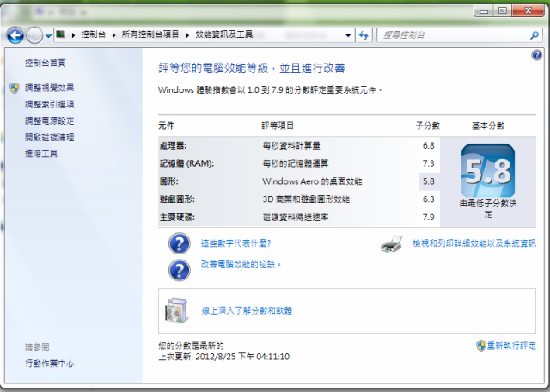Click the Back navigation arrow button
The image size is (550, 392).
[x=15, y=35]
